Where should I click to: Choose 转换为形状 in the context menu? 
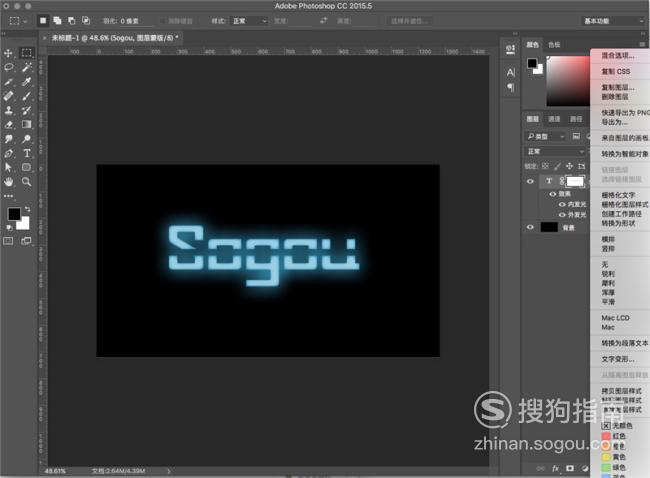click(x=618, y=223)
